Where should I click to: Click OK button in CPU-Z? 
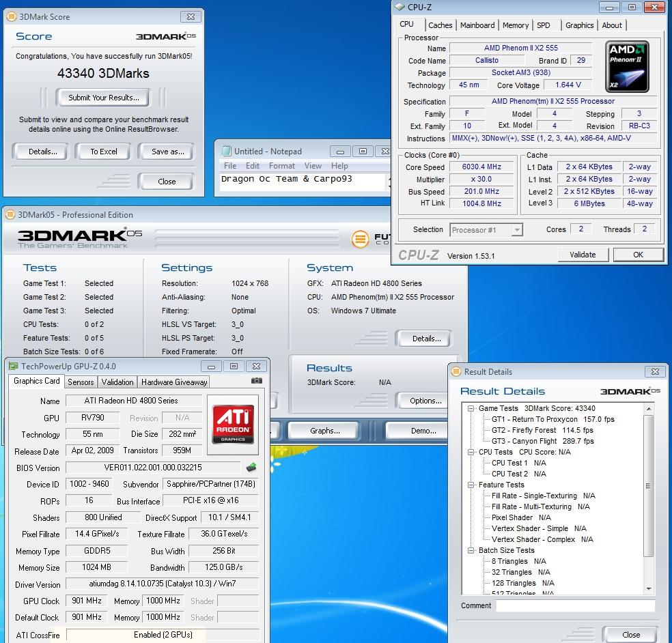pos(638,255)
